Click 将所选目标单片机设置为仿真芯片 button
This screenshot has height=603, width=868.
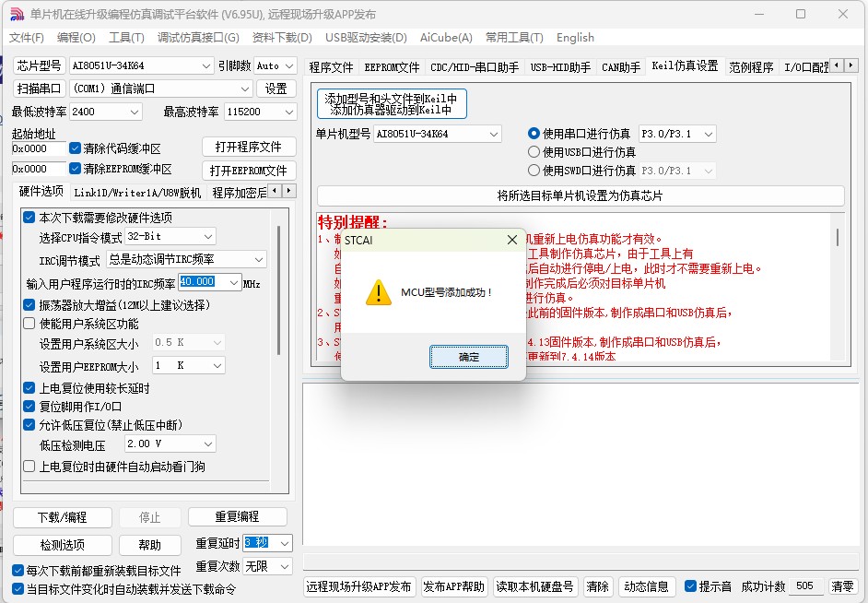[581, 195]
